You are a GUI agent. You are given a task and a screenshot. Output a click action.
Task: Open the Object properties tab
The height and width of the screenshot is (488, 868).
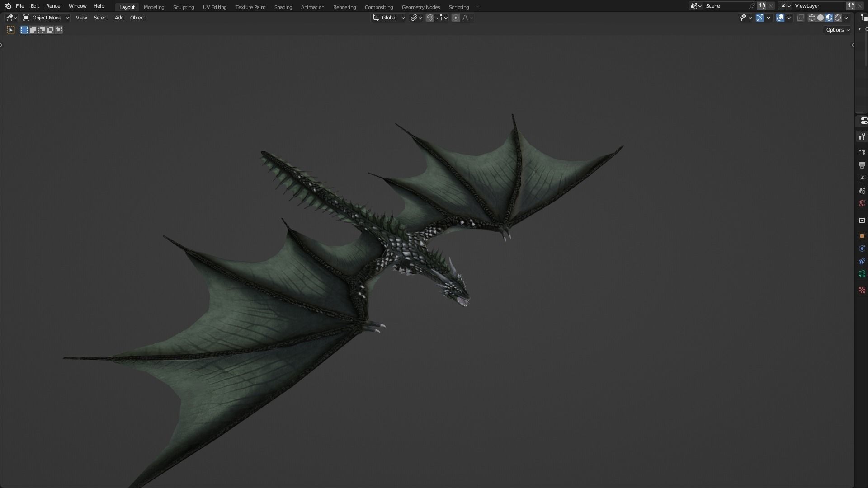(862, 236)
